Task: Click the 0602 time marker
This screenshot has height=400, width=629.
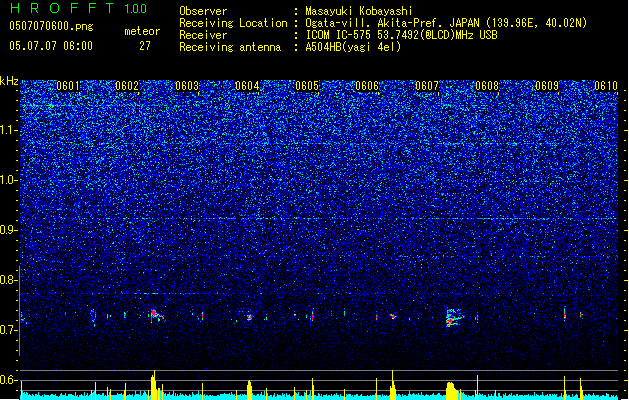Action: tap(127, 86)
